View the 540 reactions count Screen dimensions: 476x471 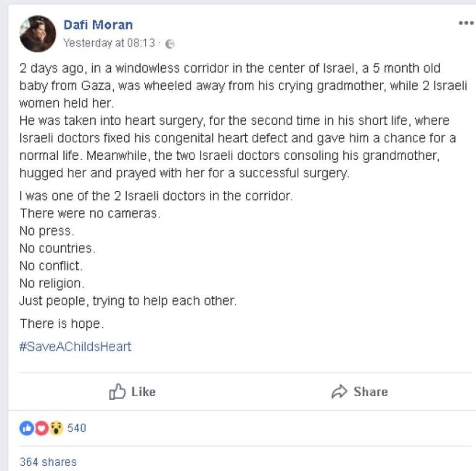pos(77,428)
